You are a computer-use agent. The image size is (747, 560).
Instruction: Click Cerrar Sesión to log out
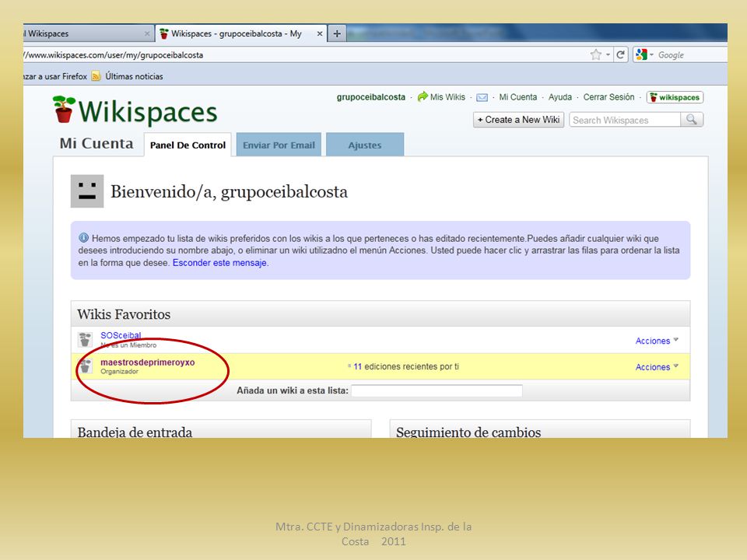(608, 97)
